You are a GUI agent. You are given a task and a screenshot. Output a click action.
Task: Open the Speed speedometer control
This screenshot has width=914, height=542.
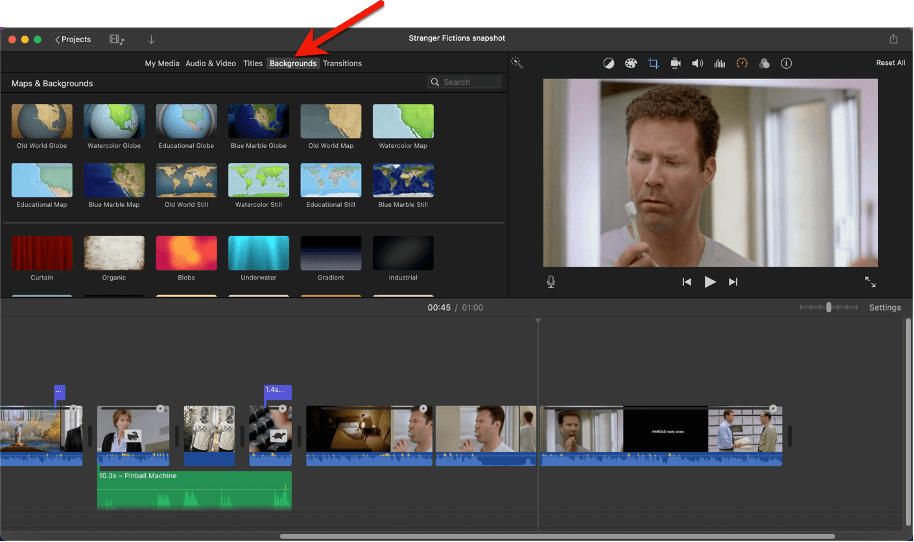point(741,63)
